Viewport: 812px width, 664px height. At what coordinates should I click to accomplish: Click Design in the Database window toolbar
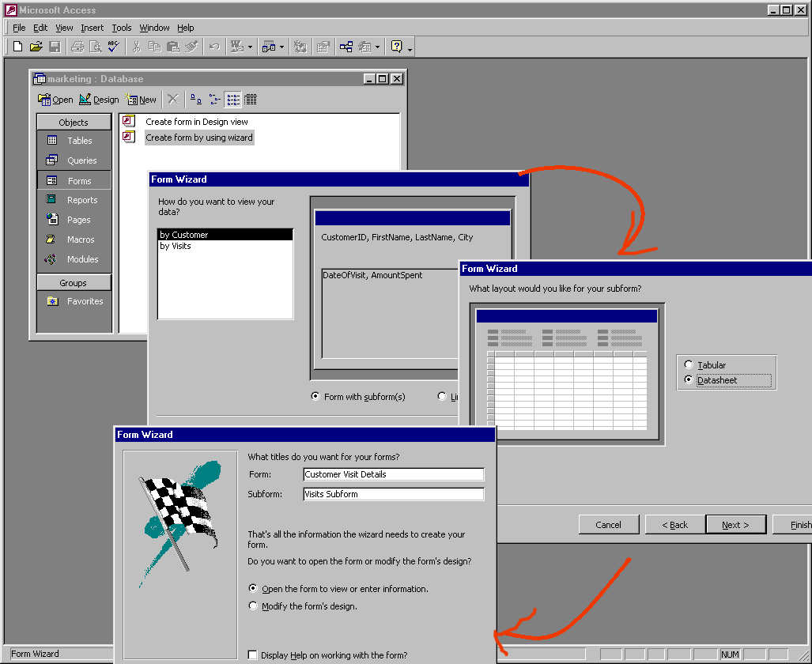pyautogui.click(x=99, y=100)
